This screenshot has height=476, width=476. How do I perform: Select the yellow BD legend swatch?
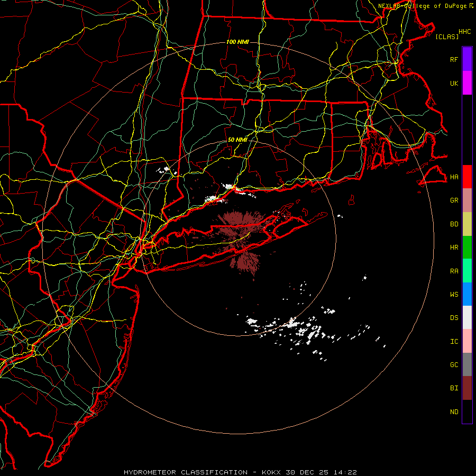[x=467, y=224]
